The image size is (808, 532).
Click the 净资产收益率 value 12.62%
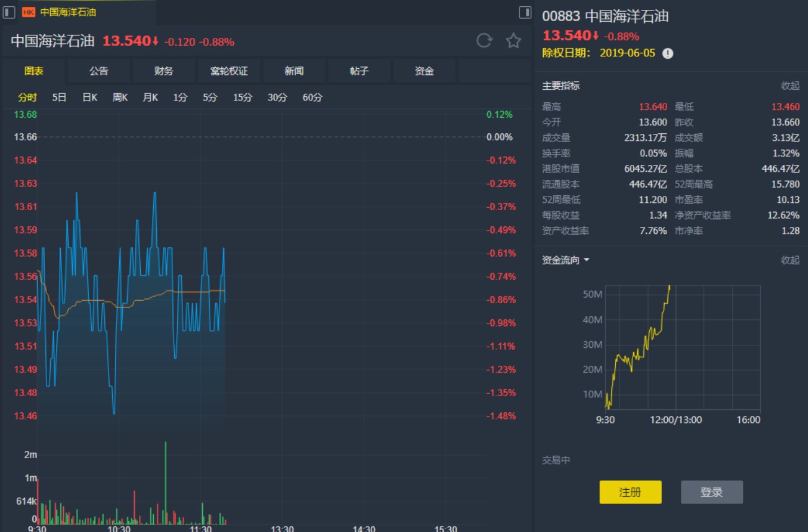coord(784,215)
